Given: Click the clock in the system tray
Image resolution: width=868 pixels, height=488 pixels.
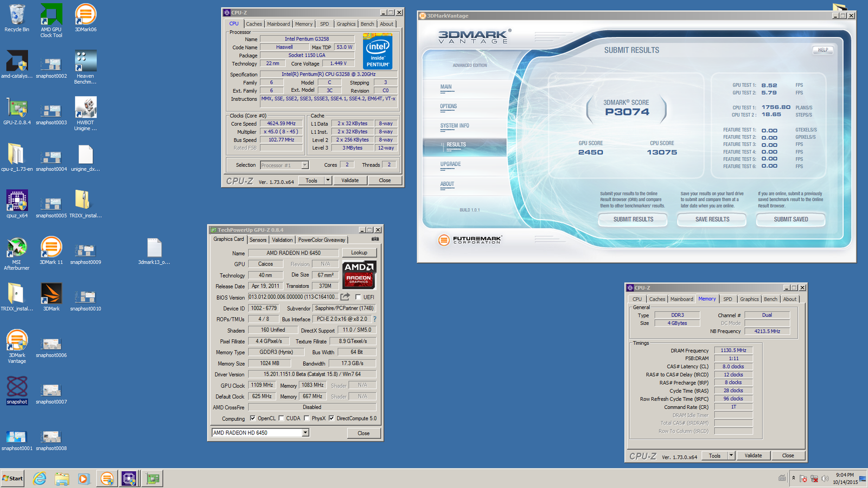Looking at the screenshot, I should 845,478.
